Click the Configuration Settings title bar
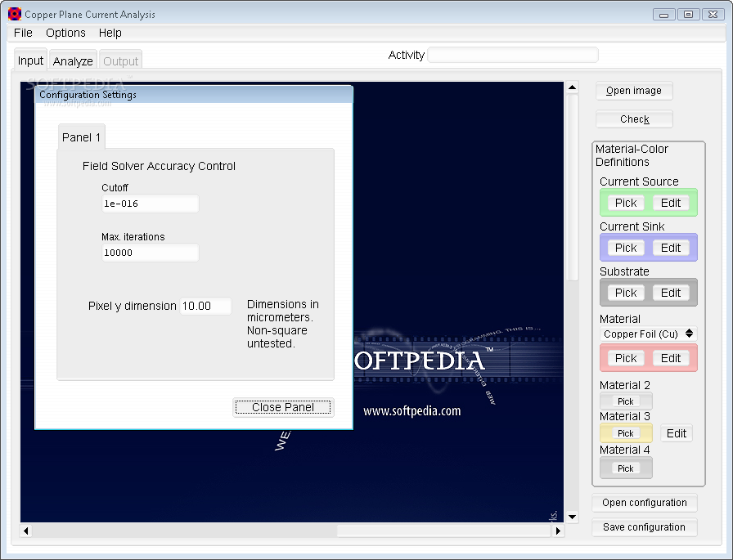733x560 pixels. [194, 94]
